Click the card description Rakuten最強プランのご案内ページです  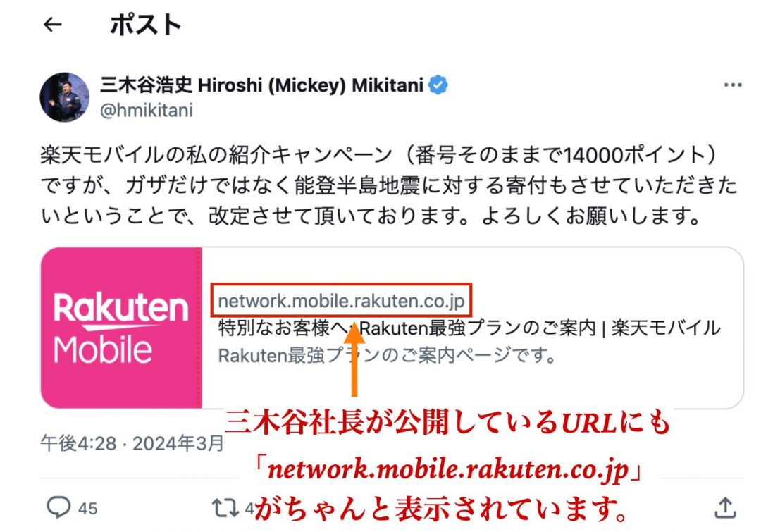(x=387, y=356)
